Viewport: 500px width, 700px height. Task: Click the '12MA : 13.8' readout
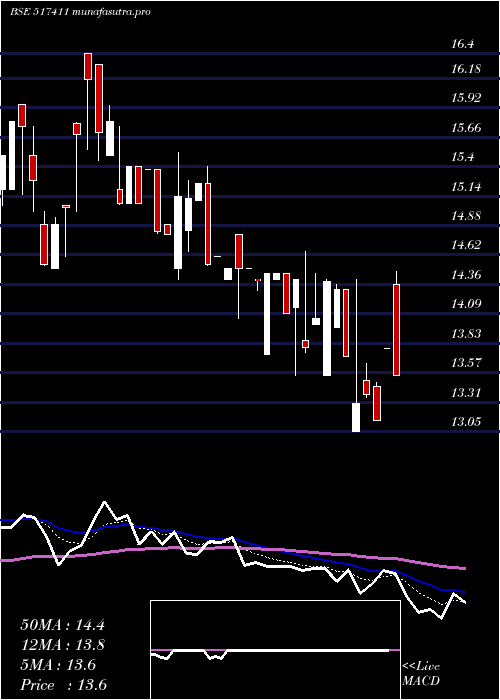62,645
